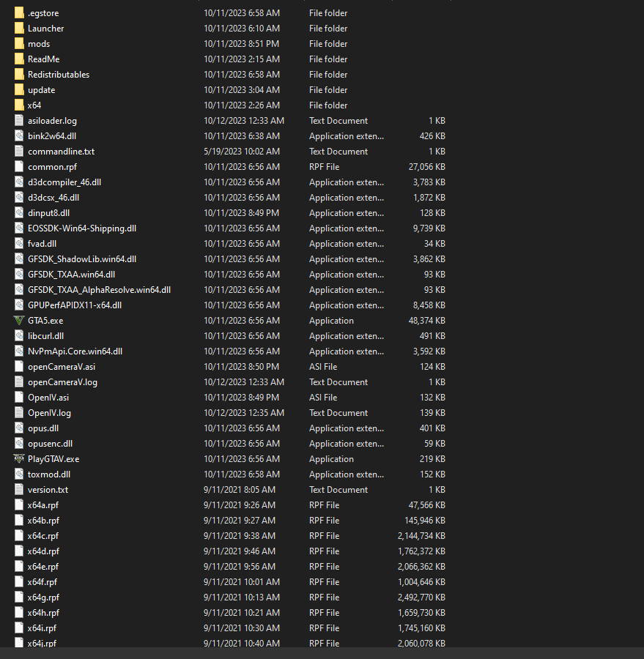Screen dimensions: 644x659
Task: Click the ASI File type of OpenIV.asi
Action: tap(323, 398)
